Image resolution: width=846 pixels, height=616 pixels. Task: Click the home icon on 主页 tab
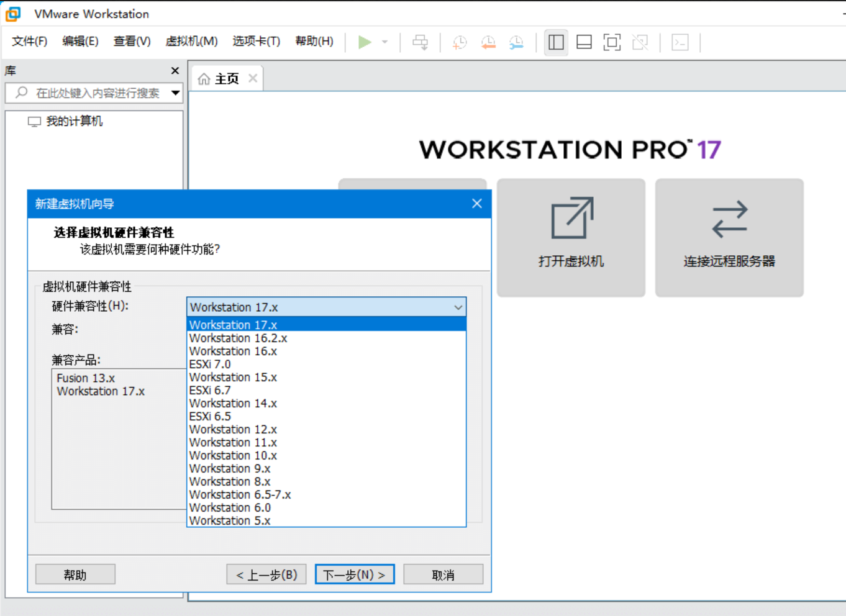pos(204,79)
